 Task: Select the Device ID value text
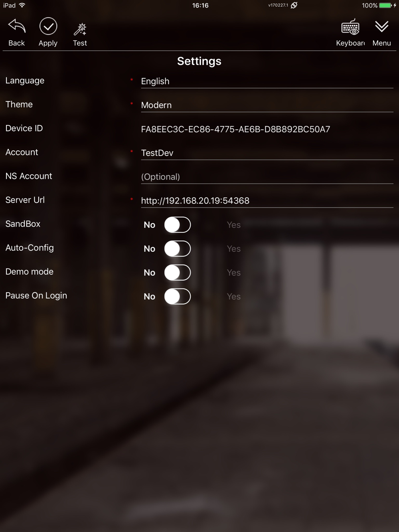pos(235,129)
